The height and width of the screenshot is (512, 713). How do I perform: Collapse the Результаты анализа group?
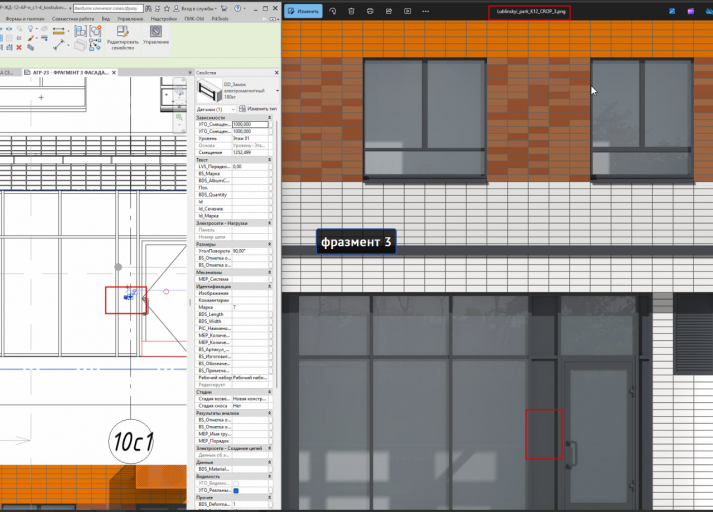click(269, 413)
